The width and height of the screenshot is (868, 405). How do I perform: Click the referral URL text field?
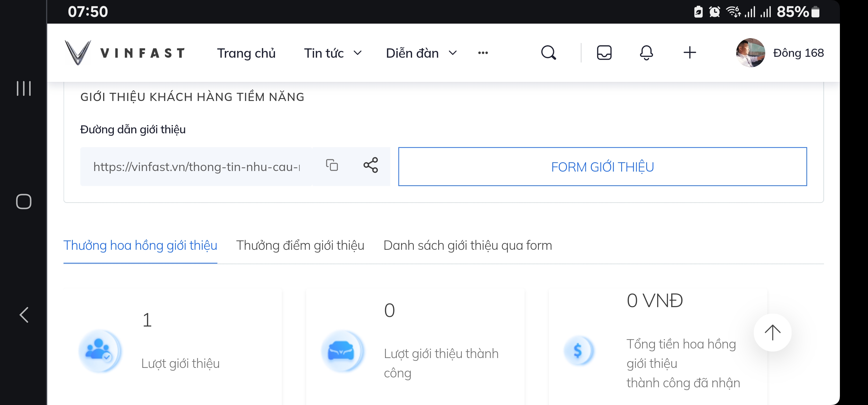tap(196, 166)
